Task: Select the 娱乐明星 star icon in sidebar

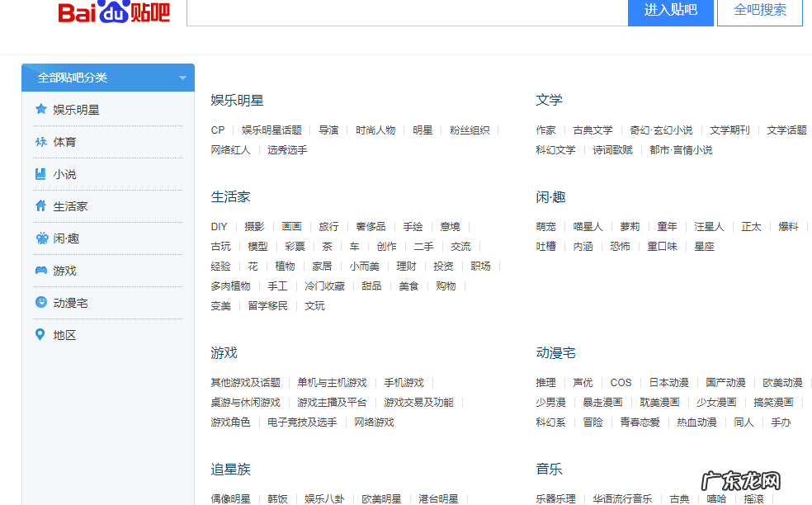Action: 39,108
